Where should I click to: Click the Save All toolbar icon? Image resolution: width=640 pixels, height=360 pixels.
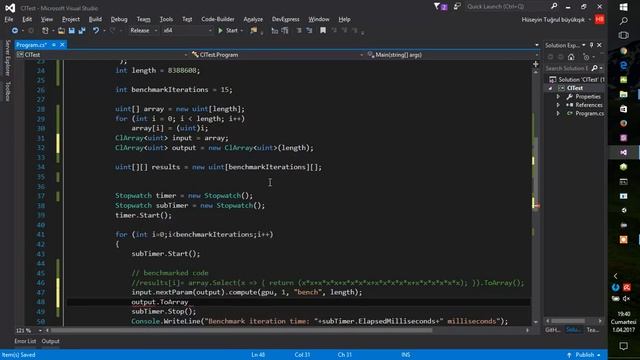(82, 31)
